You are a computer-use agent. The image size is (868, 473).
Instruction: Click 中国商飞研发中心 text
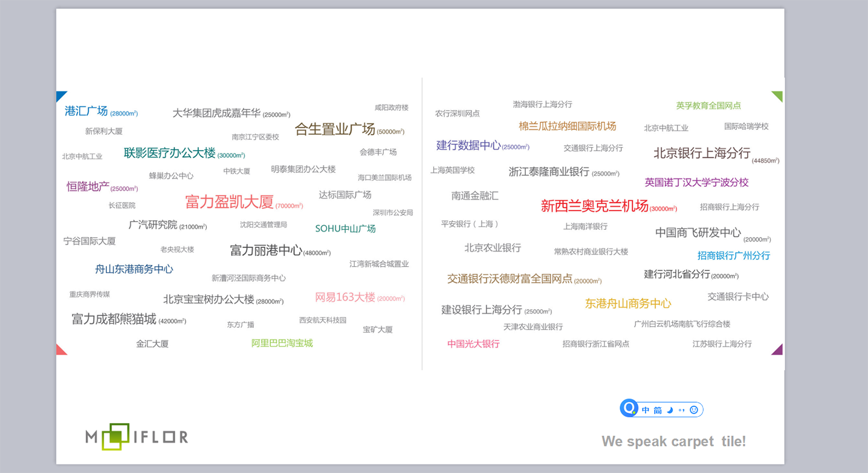[698, 233]
